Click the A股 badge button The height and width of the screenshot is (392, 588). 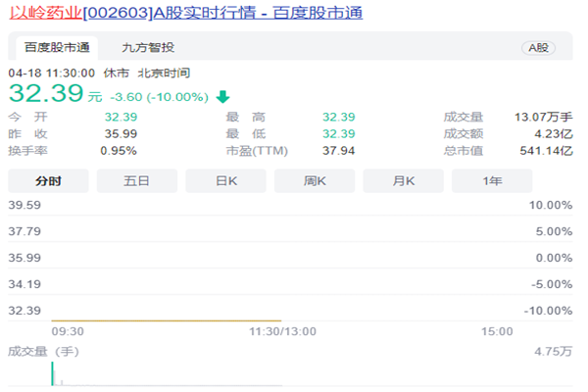pos(538,48)
